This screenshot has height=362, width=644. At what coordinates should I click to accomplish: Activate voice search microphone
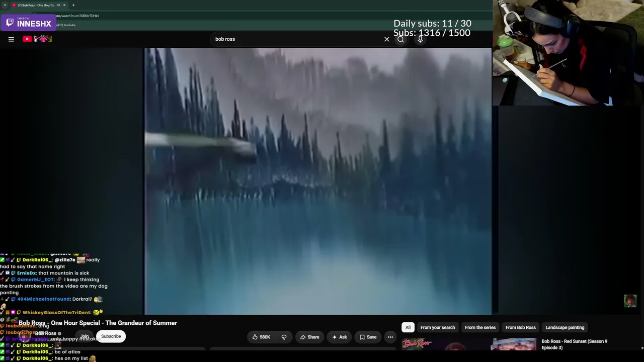[x=420, y=39]
